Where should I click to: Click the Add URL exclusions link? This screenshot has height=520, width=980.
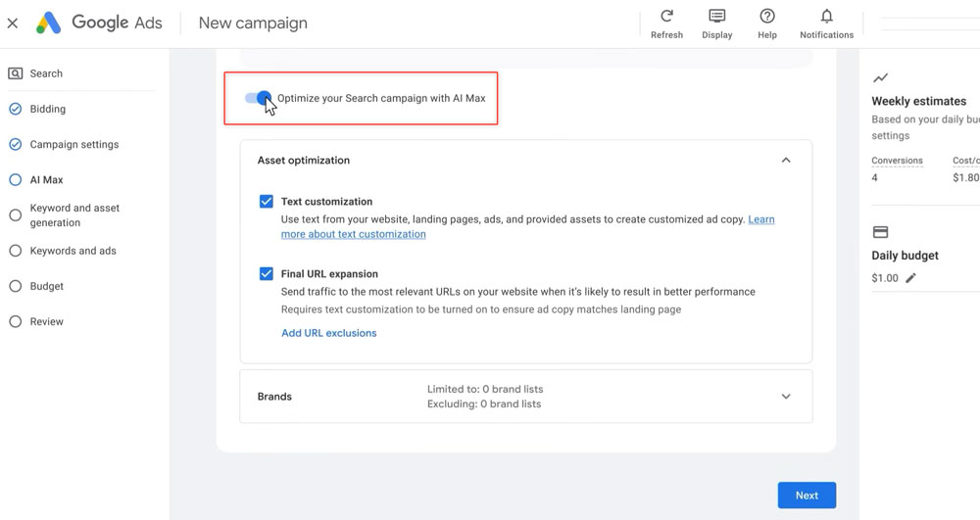(328, 333)
